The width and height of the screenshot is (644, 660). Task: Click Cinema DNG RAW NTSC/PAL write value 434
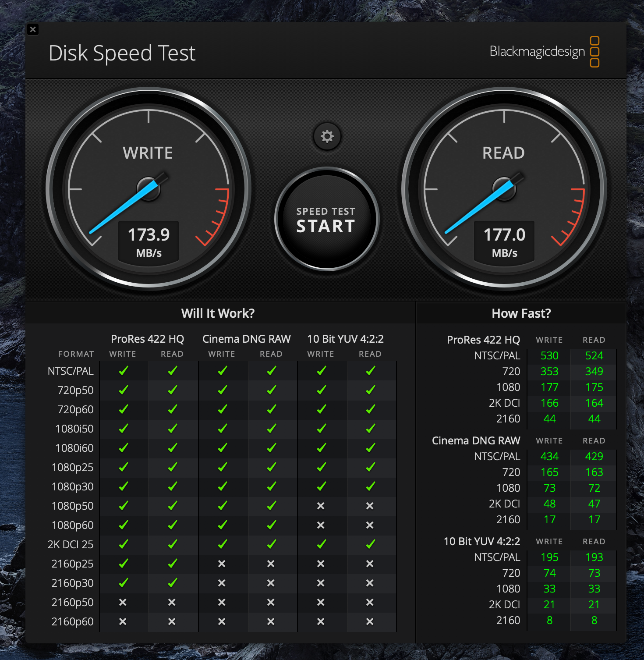(x=549, y=456)
